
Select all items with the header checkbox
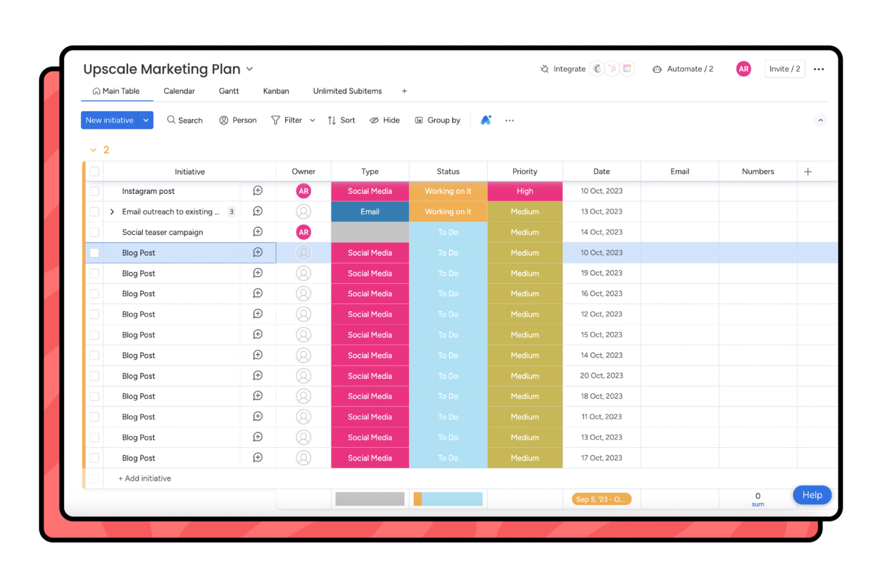point(94,171)
